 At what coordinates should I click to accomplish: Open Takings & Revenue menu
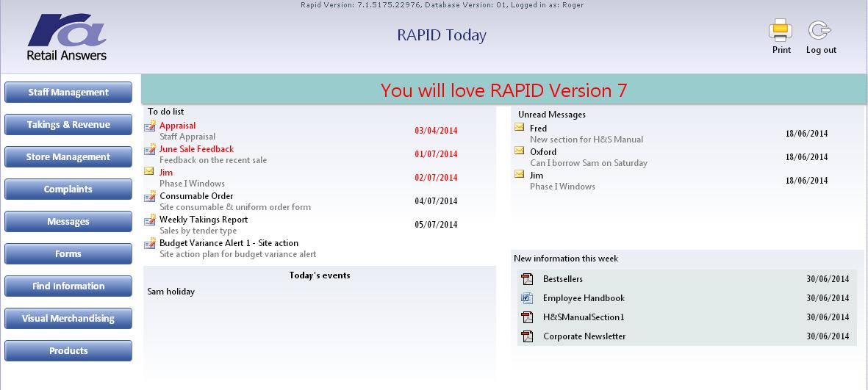[x=68, y=124]
